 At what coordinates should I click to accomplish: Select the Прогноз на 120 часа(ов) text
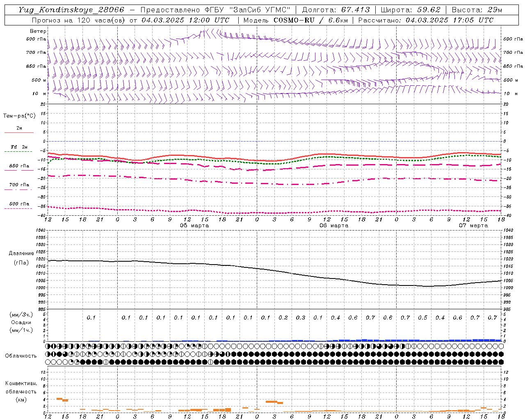click(79, 20)
